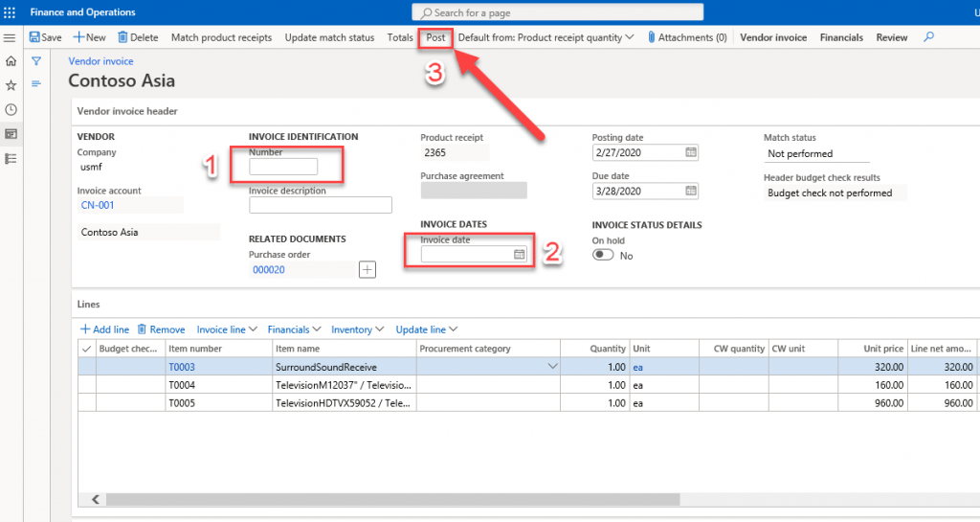Click into the Search for a page box

[558, 12]
